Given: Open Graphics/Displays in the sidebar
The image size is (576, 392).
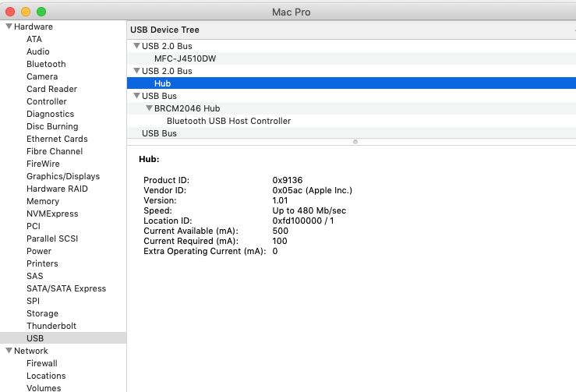Looking at the screenshot, I should [x=63, y=176].
